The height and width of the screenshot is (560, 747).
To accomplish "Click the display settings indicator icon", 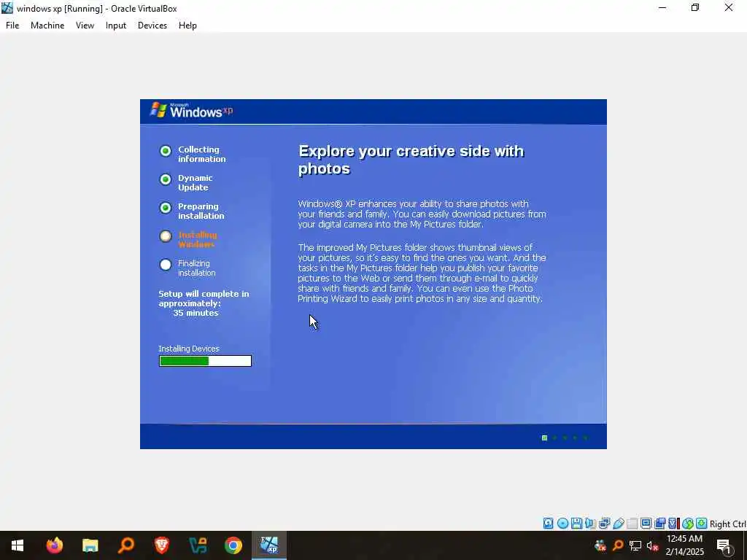I will pyautogui.click(x=646, y=524).
